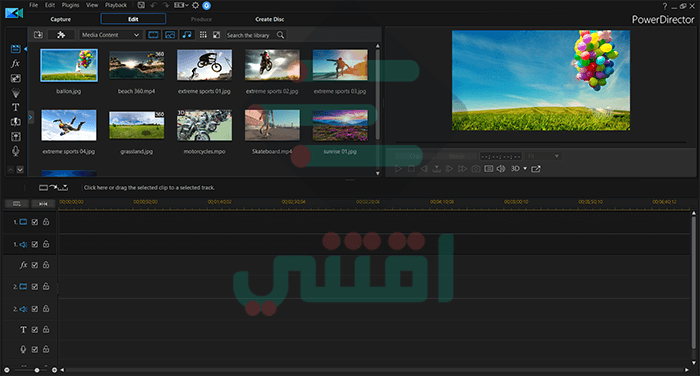Viewport: 700px width, 376px height.
Task: Stop the preview playback
Action: [x=411, y=169]
